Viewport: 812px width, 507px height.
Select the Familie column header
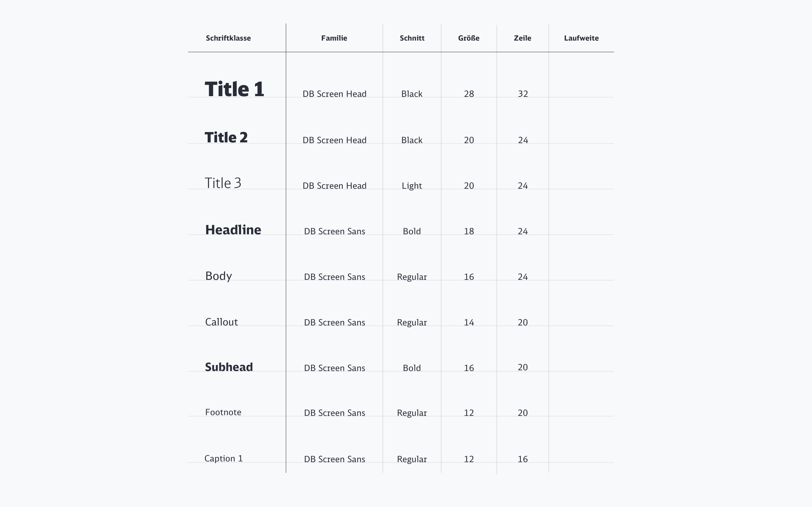point(334,38)
